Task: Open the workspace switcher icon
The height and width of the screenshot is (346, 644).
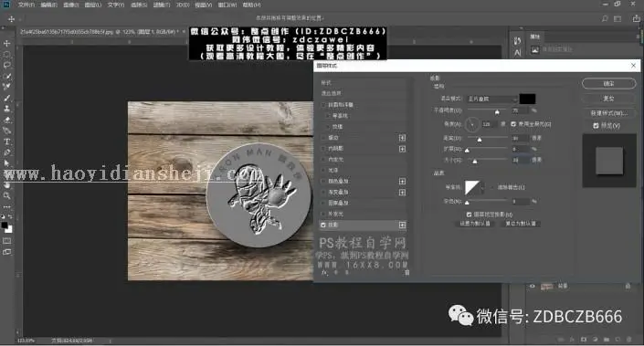Action: (x=618, y=19)
